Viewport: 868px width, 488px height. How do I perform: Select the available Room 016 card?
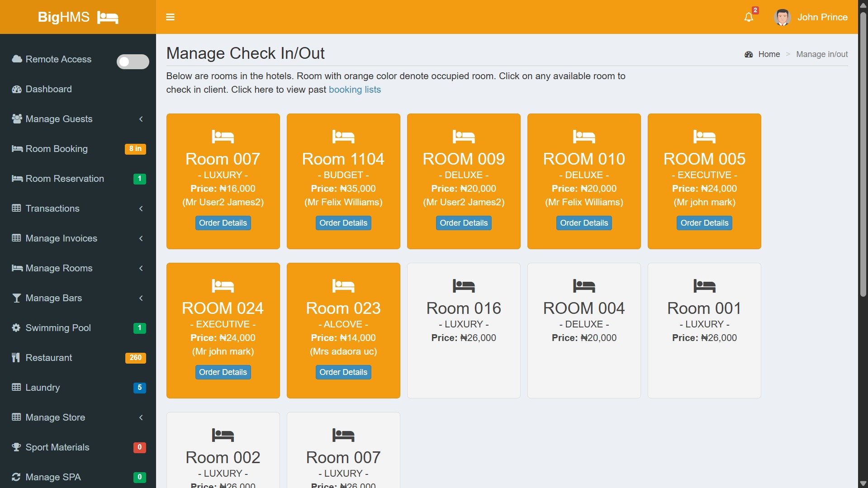tap(464, 330)
